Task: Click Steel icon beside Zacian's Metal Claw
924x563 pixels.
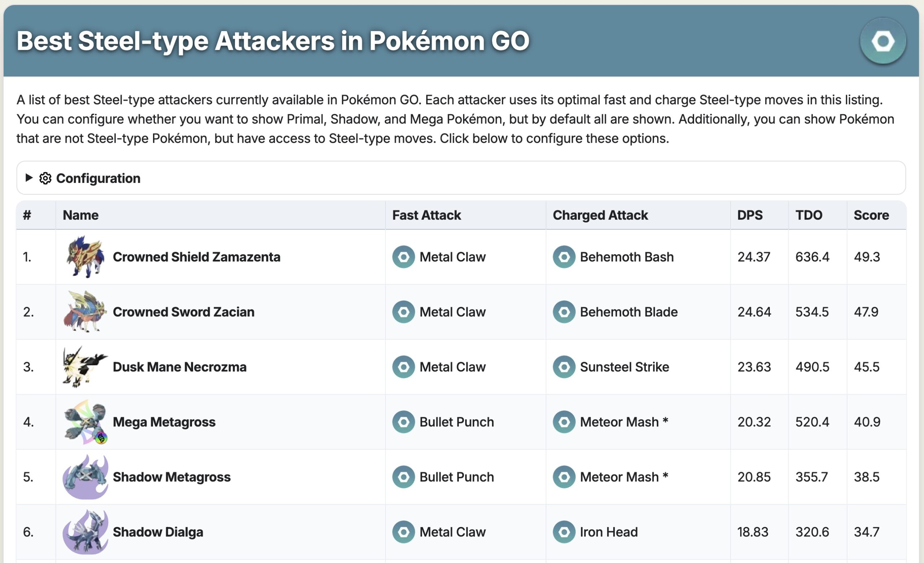Action: (x=404, y=312)
